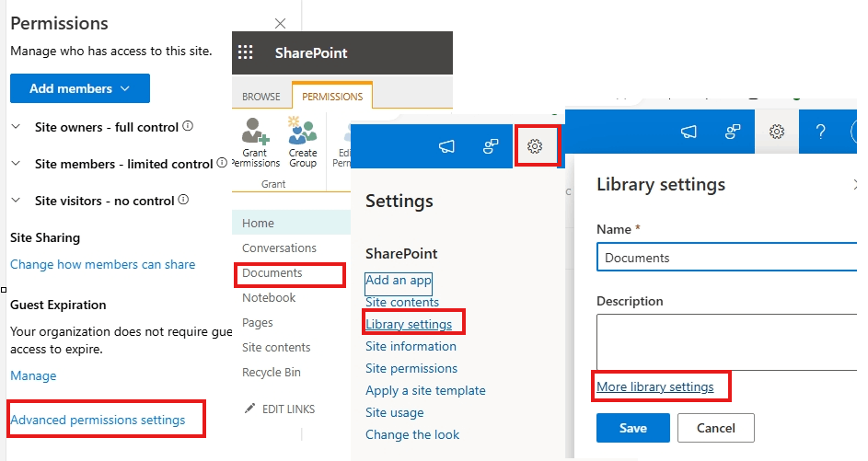
Task: Click Apply a site template
Action: click(425, 391)
